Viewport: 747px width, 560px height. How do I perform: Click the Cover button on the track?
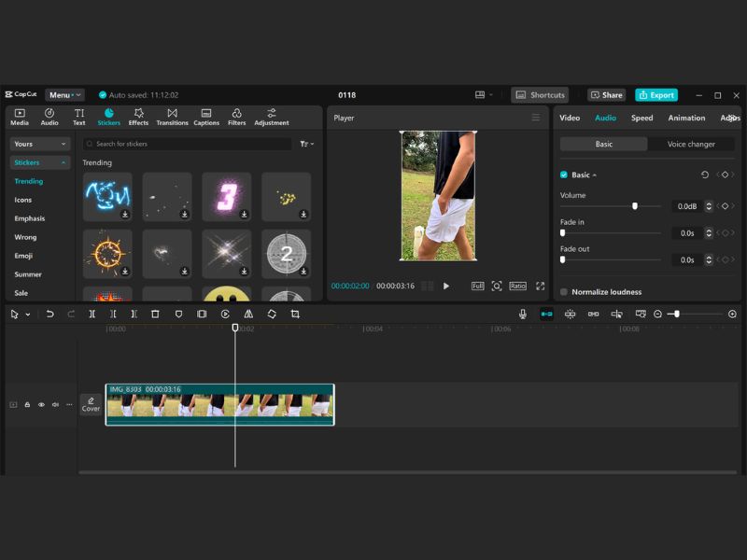91,404
